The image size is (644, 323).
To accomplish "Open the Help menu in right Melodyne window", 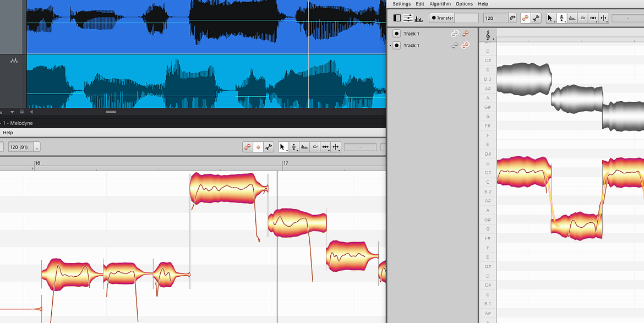I will pyautogui.click(x=483, y=4).
